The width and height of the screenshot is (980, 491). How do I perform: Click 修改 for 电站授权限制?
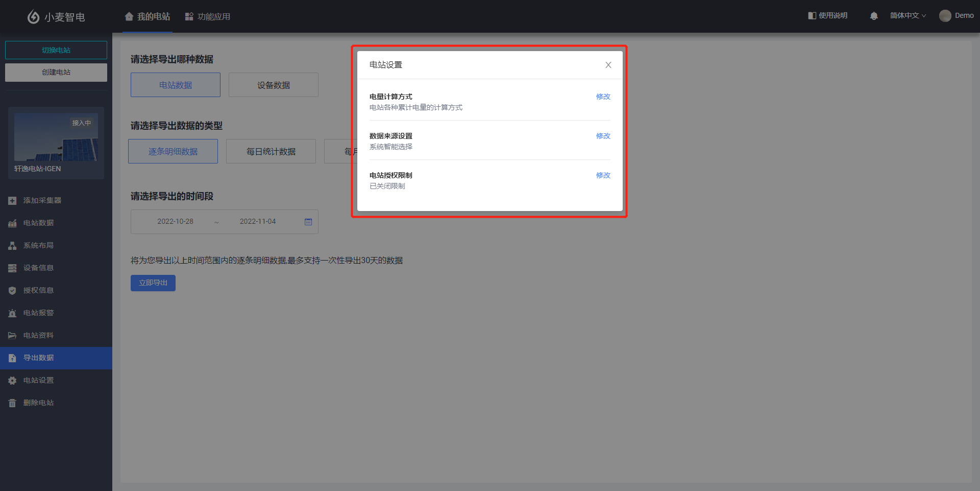pyautogui.click(x=603, y=175)
